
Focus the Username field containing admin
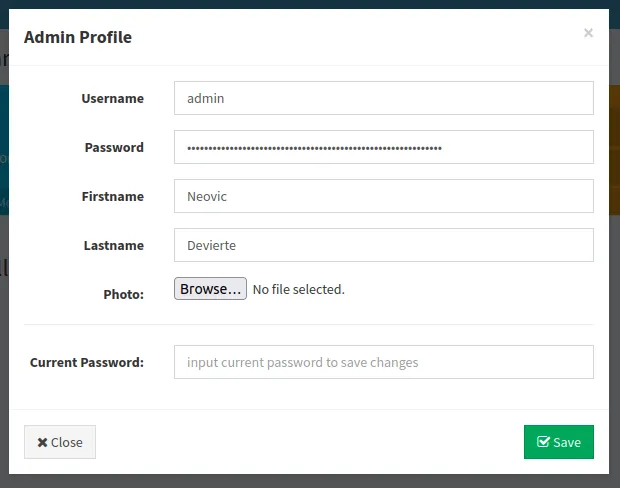(383, 98)
